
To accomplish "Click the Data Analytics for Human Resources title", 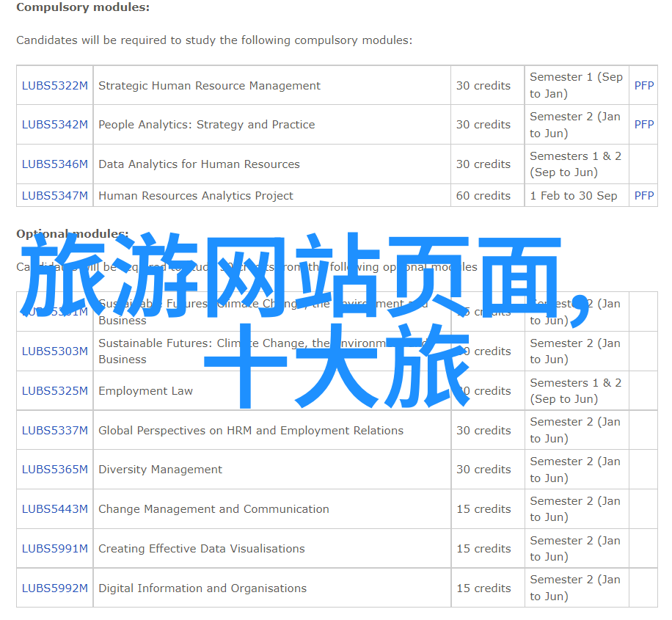I will 199,164.
